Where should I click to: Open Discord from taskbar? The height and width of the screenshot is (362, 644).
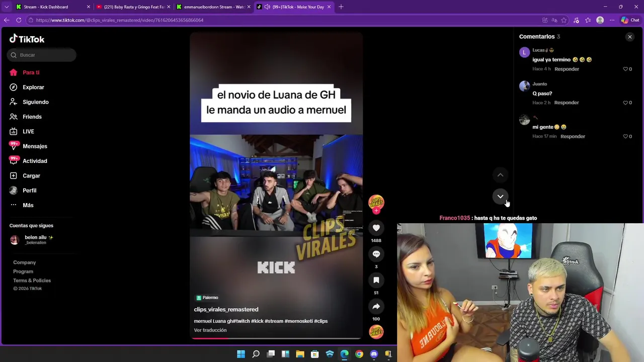point(374,354)
